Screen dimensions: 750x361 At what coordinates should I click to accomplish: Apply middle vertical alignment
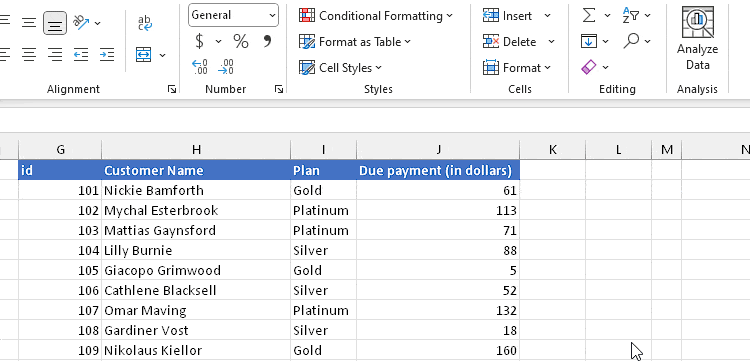pos(29,22)
